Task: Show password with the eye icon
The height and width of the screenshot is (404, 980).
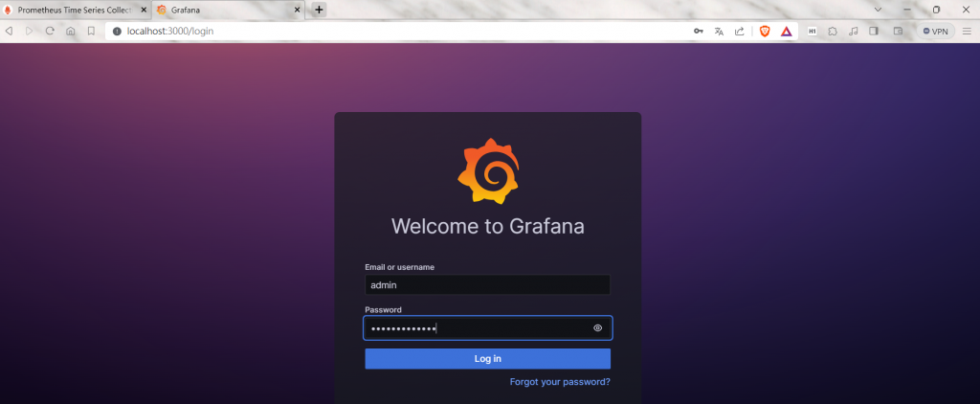Action: pos(597,327)
